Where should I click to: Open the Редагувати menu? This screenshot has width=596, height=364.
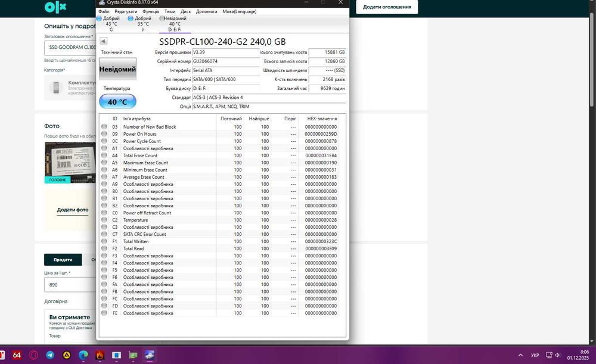tap(126, 11)
